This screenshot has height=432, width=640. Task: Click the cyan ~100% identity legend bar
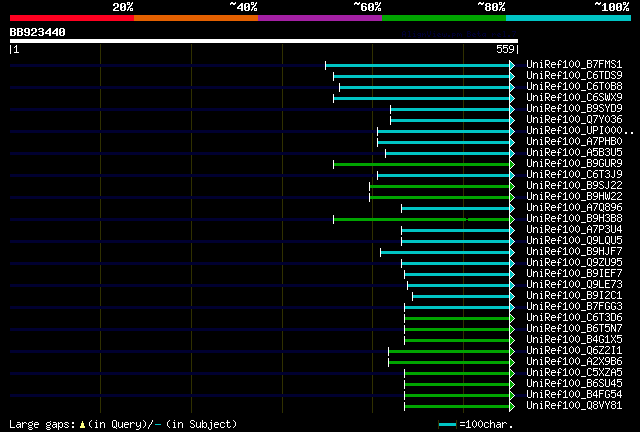click(569, 18)
